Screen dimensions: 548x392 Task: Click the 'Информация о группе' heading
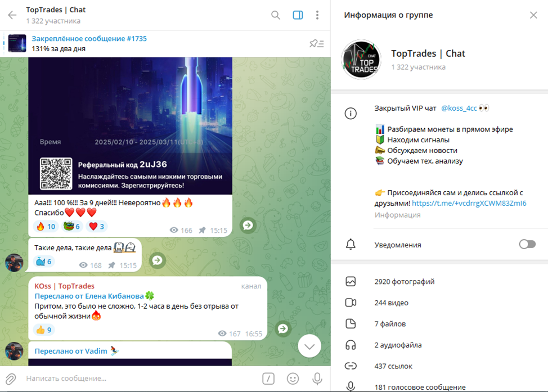coord(388,15)
